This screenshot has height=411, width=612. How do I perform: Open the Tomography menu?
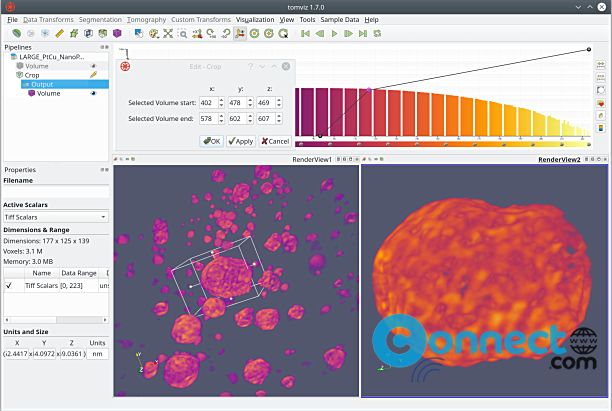tap(146, 20)
